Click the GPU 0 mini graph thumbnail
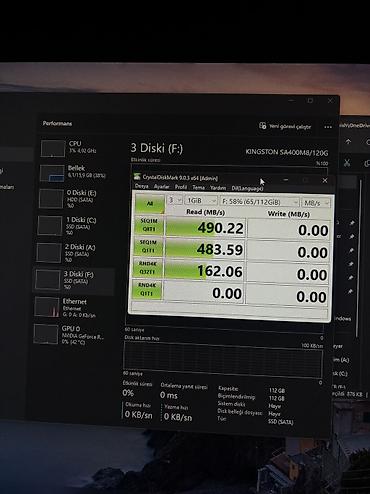Screen dimensions: 370x494 tap(46, 334)
